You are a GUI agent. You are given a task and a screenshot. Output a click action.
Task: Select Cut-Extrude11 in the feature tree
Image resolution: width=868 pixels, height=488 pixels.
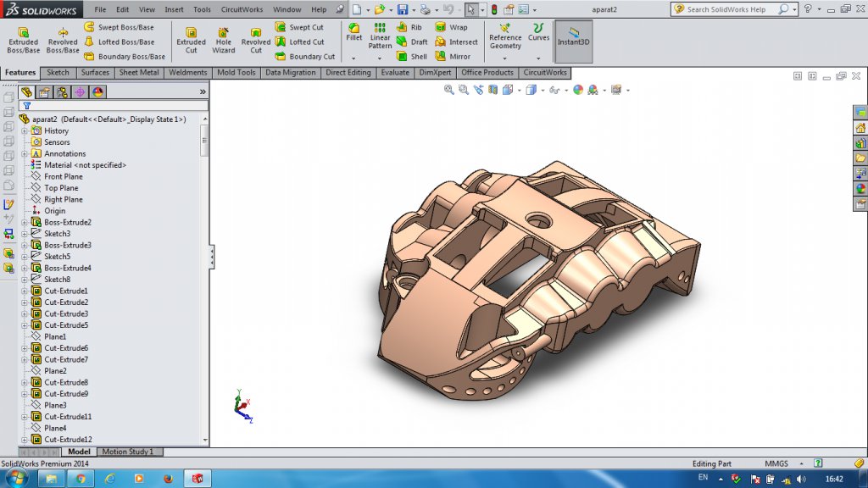68,417
